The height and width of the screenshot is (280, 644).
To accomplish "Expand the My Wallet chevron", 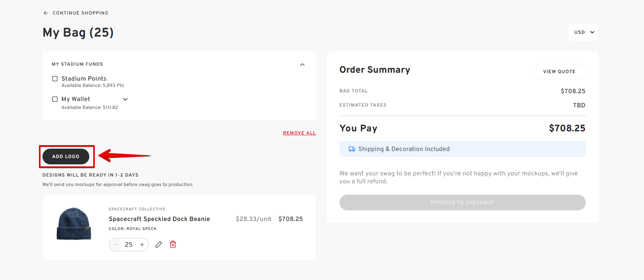I will click(x=125, y=99).
